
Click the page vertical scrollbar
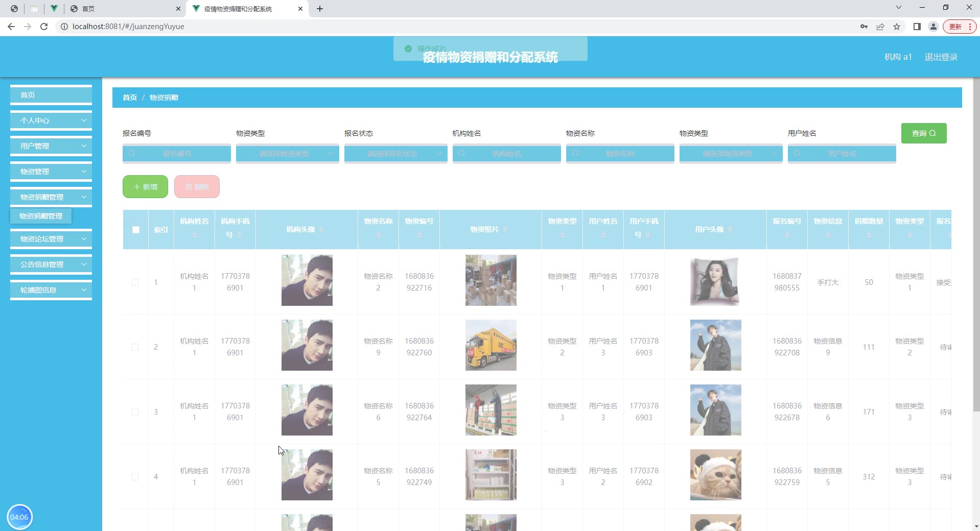[x=976, y=245]
